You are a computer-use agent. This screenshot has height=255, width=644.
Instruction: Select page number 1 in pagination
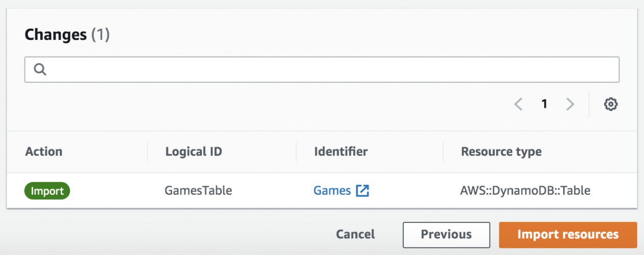coord(544,104)
